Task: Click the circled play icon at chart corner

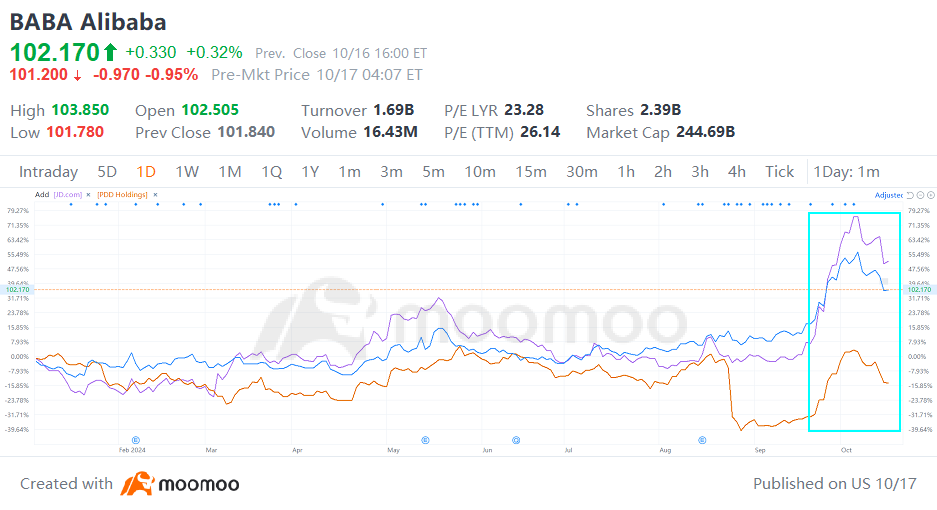Action: click(x=931, y=195)
